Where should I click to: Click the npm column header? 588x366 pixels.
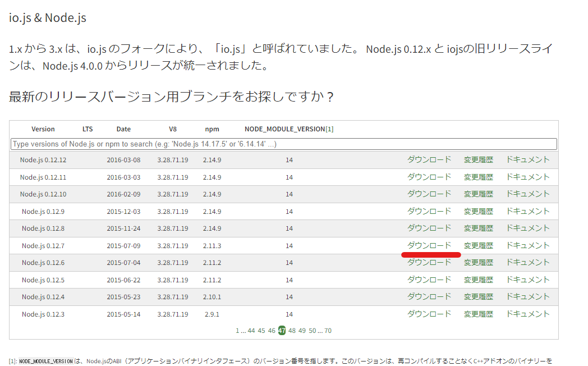click(x=212, y=129)
